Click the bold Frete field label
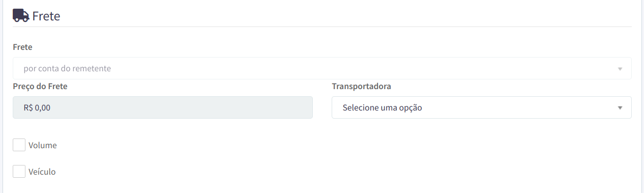This screenshot has height=193, width=644. tap(22, 47)
